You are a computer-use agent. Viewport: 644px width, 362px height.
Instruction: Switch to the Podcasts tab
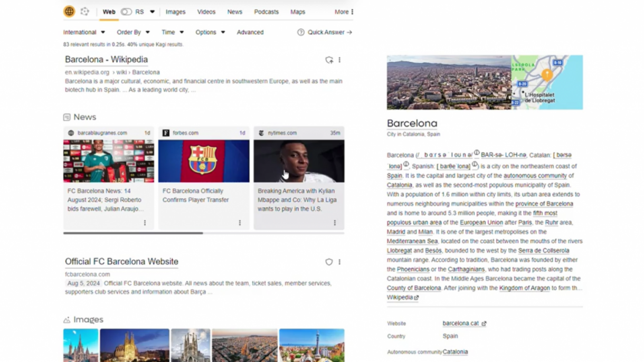click(x=266, y=12)
